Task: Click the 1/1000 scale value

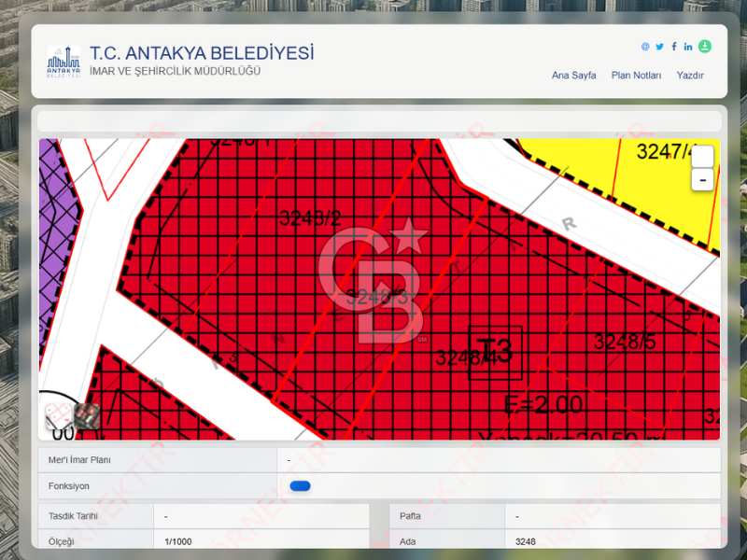Action: [x=178, y=542]
